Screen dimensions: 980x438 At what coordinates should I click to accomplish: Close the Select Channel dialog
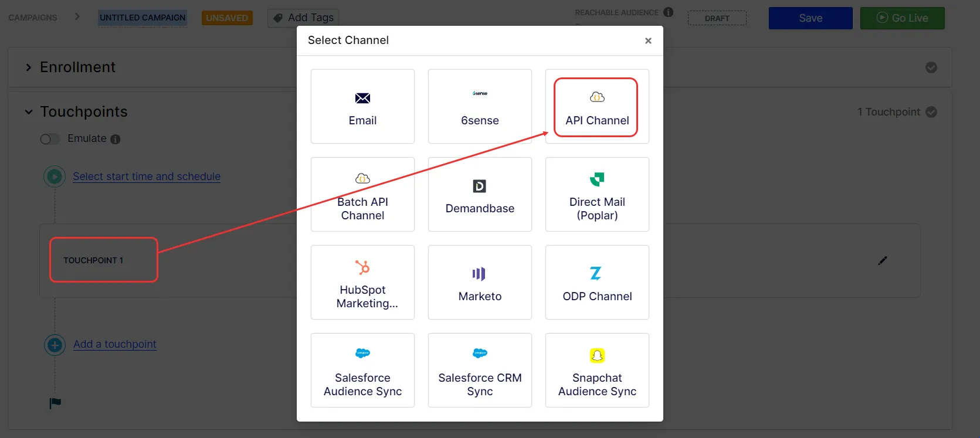[x=648, y=40]
